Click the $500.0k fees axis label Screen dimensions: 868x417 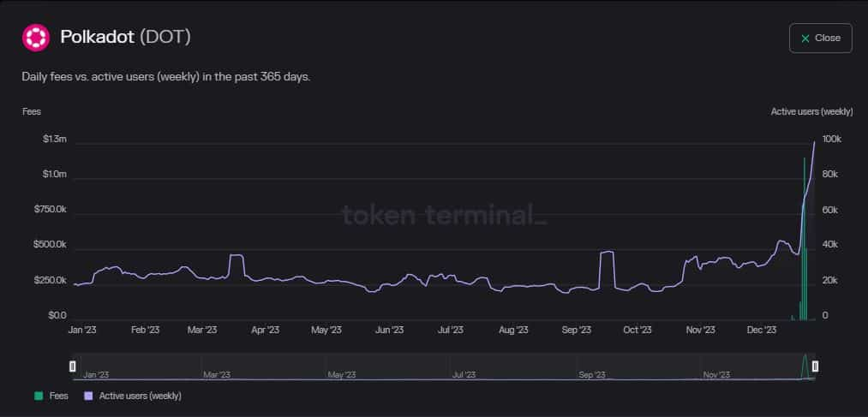pyautogui.click(x=50, y=244)
